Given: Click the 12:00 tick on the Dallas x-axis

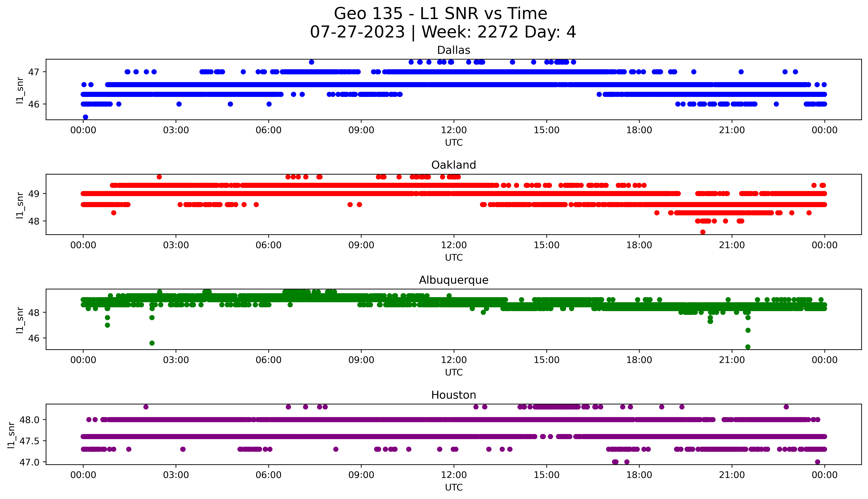Looking at the screenshot, I should (454, 130).
